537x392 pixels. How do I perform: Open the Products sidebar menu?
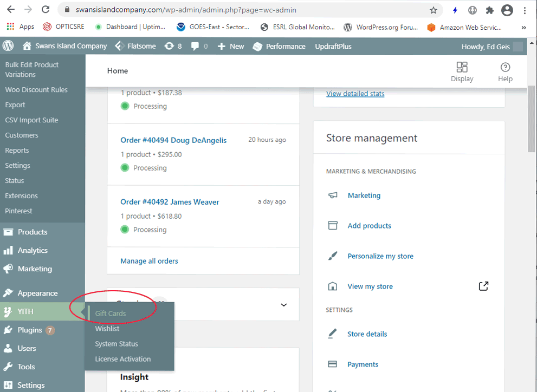pos(42,232)
